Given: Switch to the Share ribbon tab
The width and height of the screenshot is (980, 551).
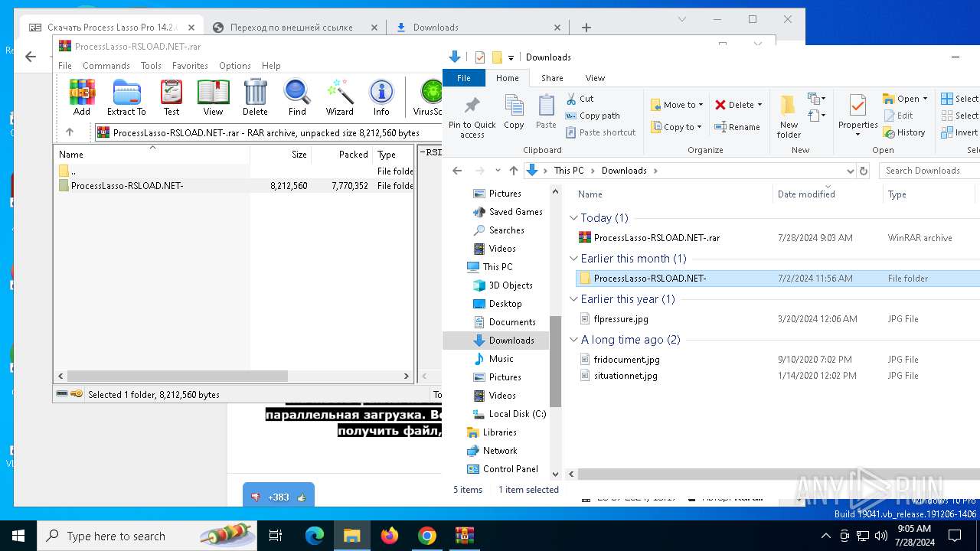Looking at the screenshot, I should (552, 78).
